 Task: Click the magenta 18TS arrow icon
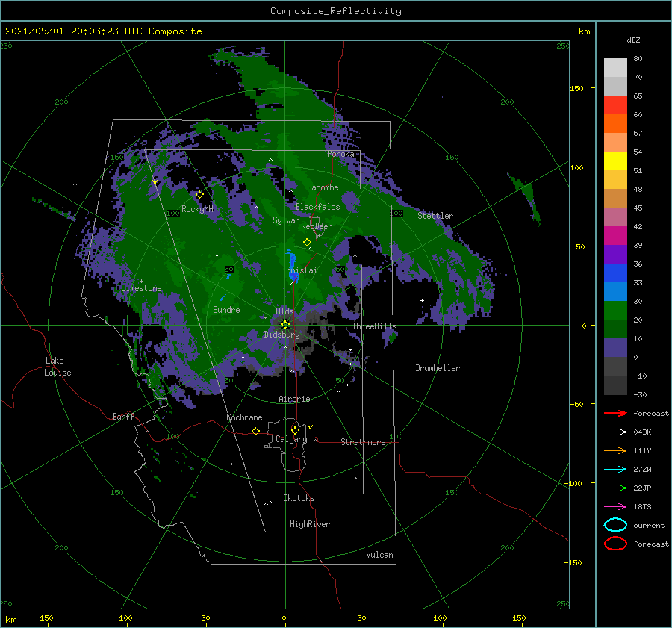[615, 507]
